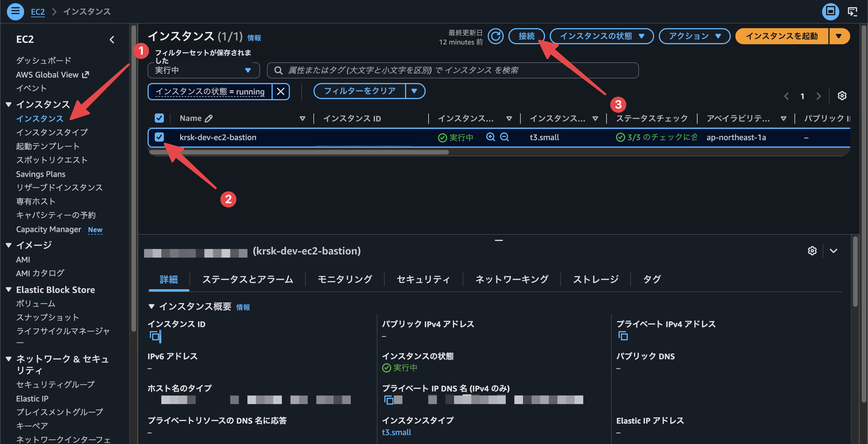Screen dimensions: 868x444
Task: Open セキュリティグループ in the sidebar
Action: 55,385
